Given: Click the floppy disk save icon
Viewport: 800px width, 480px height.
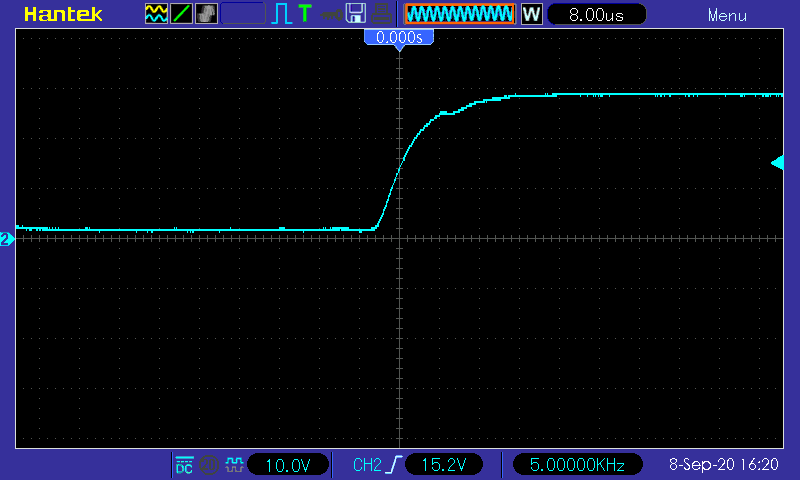Looking at the screenshot, I should 356,14.
